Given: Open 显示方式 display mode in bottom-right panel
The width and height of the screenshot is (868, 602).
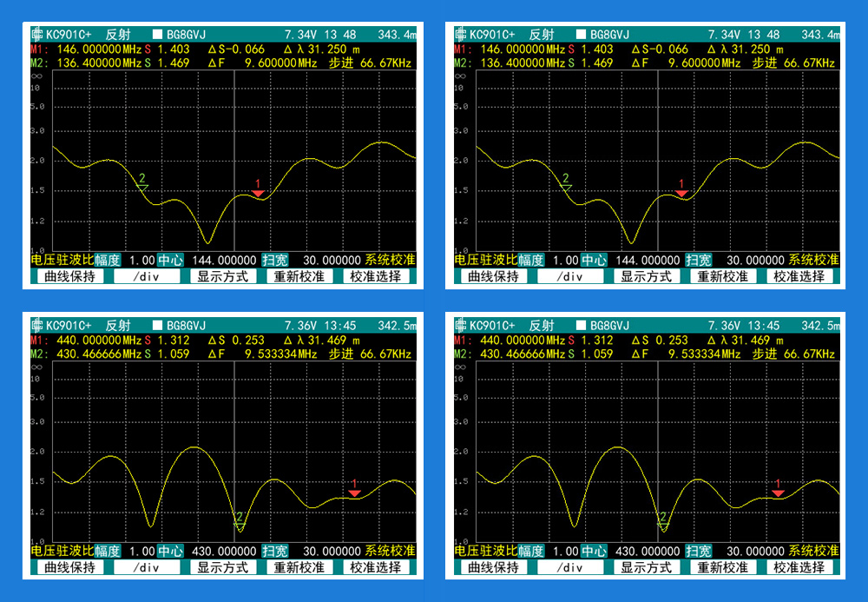Looking at the screenshot, I should pyautogui.click(x=646, y=567).
